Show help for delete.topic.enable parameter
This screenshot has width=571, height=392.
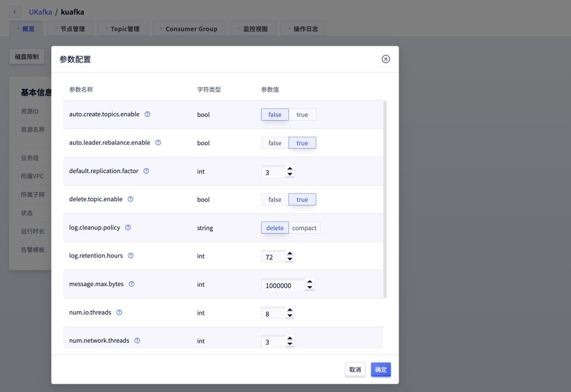131,199
